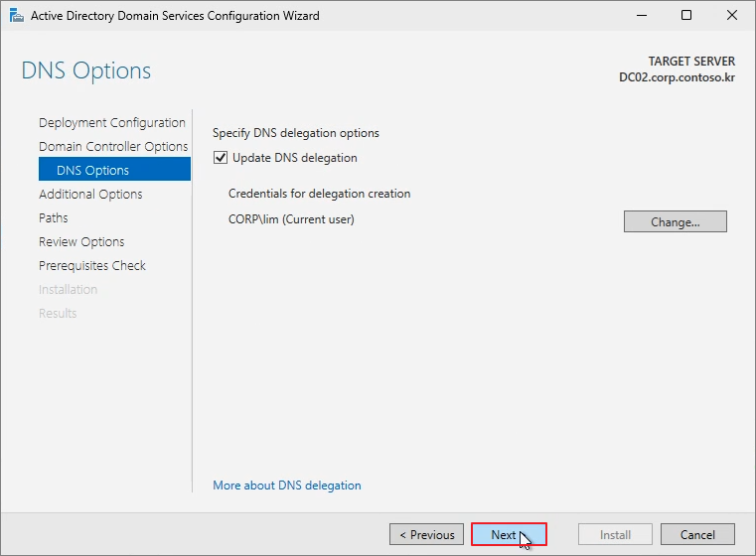The width and height of the screenshot is (756, 556).
Task: Click CORP\lim (Current user) text
Action: tap(291, 219)
